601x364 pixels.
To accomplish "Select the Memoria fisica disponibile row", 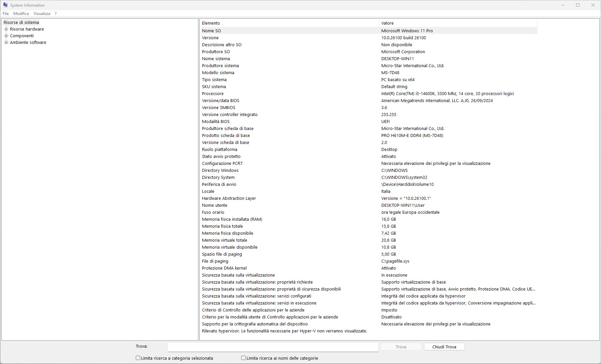I will [369, 233].
